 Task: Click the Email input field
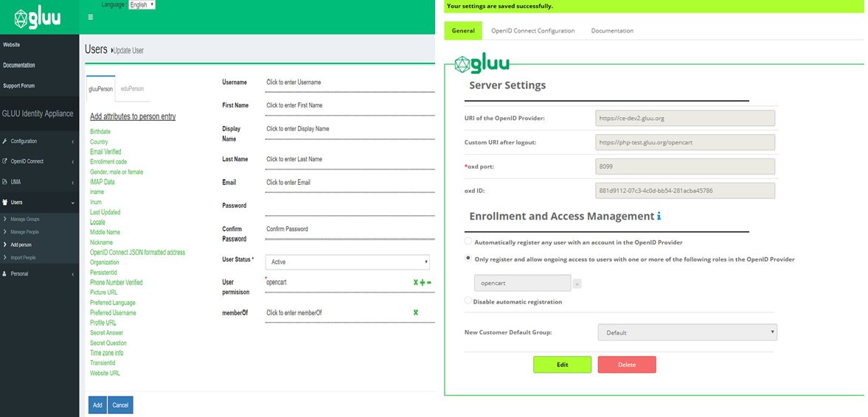tap(349, 183)
